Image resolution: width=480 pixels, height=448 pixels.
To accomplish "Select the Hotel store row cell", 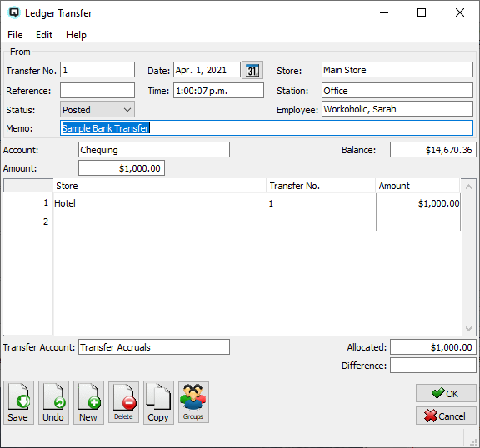I will (x=160, y=202).
